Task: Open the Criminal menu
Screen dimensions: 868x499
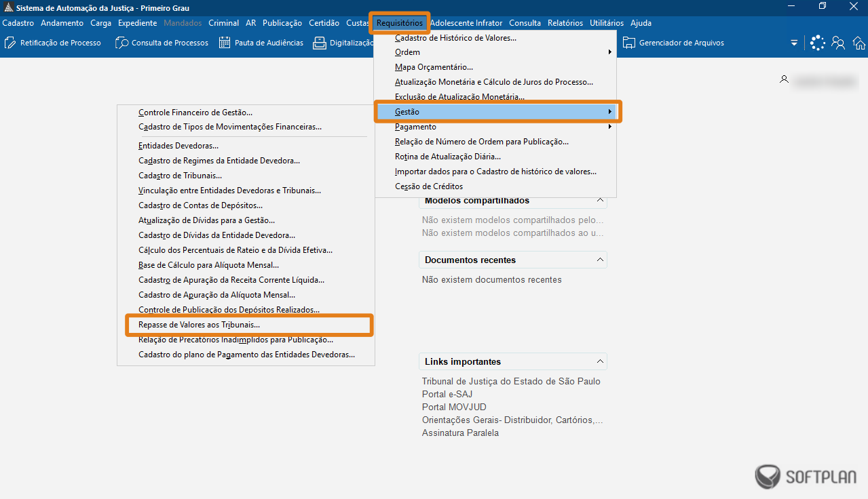Action: coord(224,23)
